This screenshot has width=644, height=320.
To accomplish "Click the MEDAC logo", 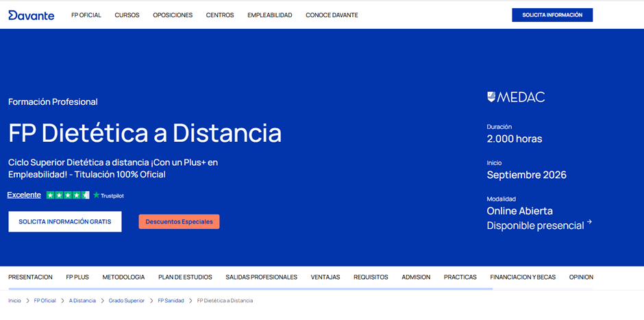I will (516, 97).
